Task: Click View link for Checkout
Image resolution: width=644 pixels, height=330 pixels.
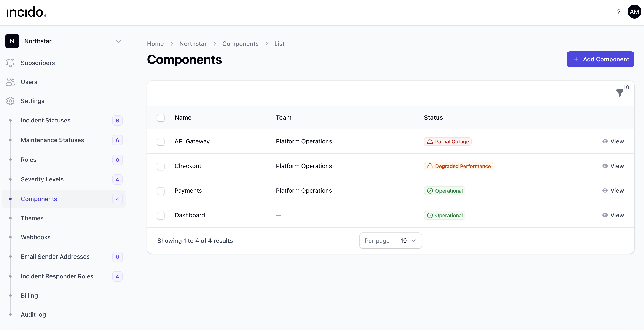Action: pos(613,166)
